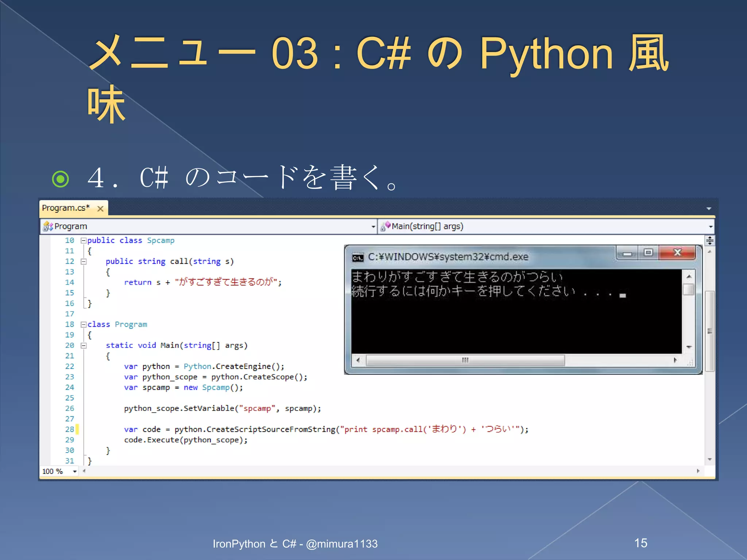747x560 pixels.
Task: Click "CreateScriptSourceFromString" on line 28
Action: tap(271, 429)
